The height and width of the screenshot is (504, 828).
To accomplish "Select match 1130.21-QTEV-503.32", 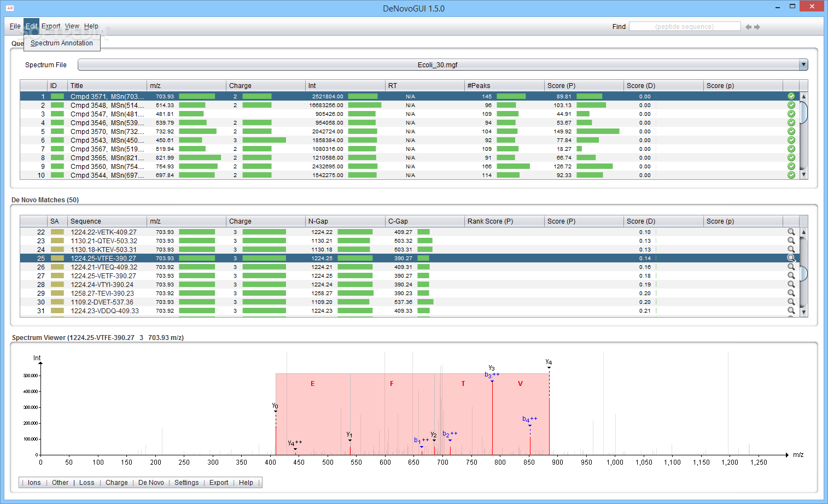I will point(409,241).
